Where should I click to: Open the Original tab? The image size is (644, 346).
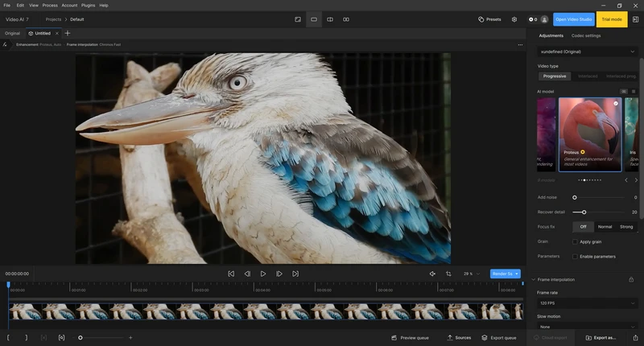click(x=12, y=33)
